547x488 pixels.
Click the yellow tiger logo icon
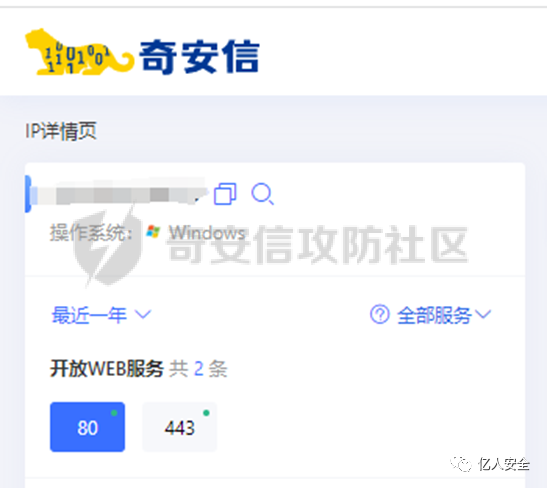point(79,52)
